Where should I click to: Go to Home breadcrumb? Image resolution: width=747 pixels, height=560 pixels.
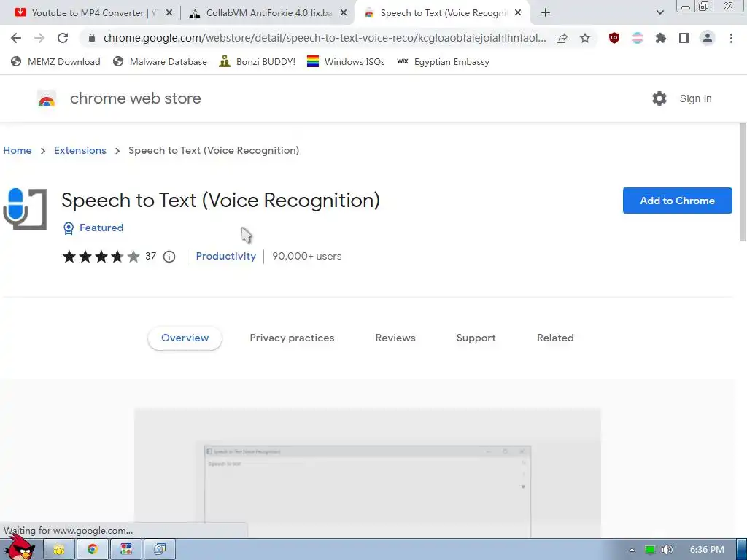coord(18,150)
